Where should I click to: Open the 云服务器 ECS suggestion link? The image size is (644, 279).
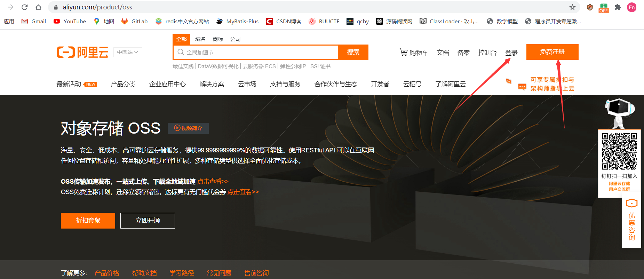click(259, 66)
